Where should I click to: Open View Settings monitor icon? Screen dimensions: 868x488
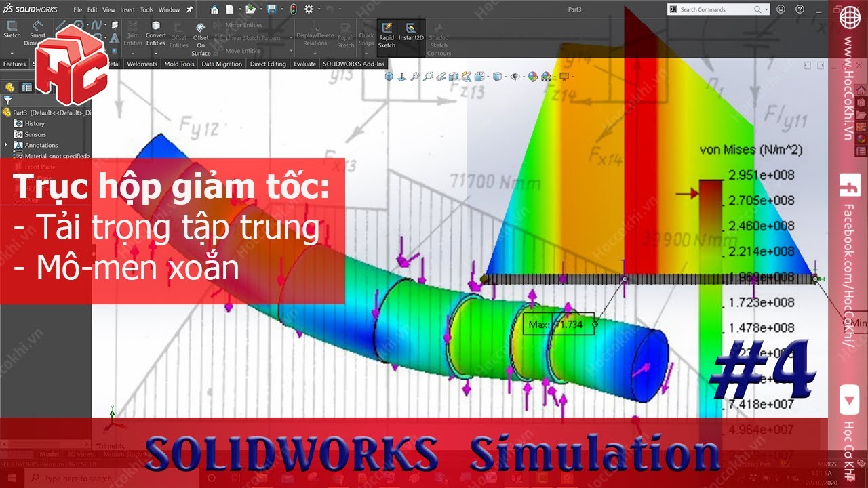pos(563,77)
